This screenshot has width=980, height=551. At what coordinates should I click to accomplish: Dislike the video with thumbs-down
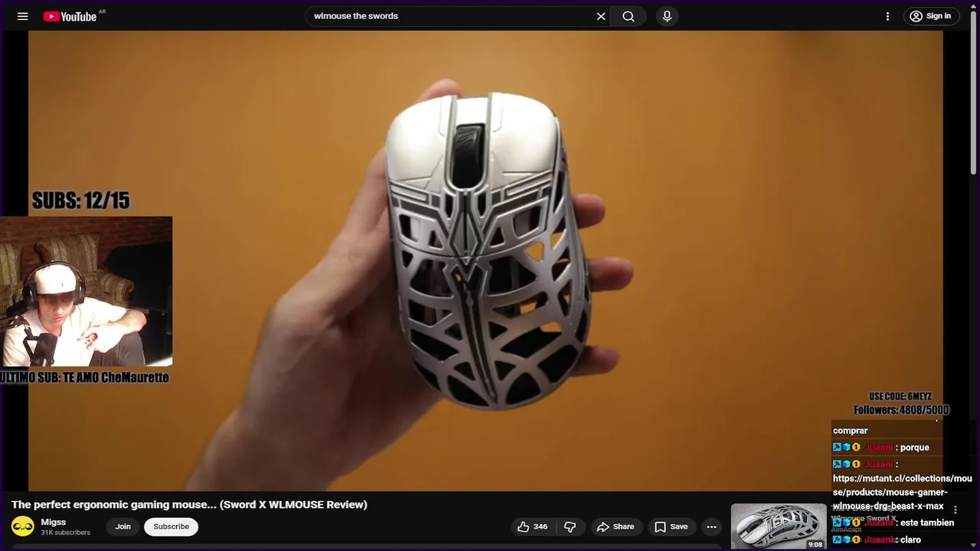point(570,527)
